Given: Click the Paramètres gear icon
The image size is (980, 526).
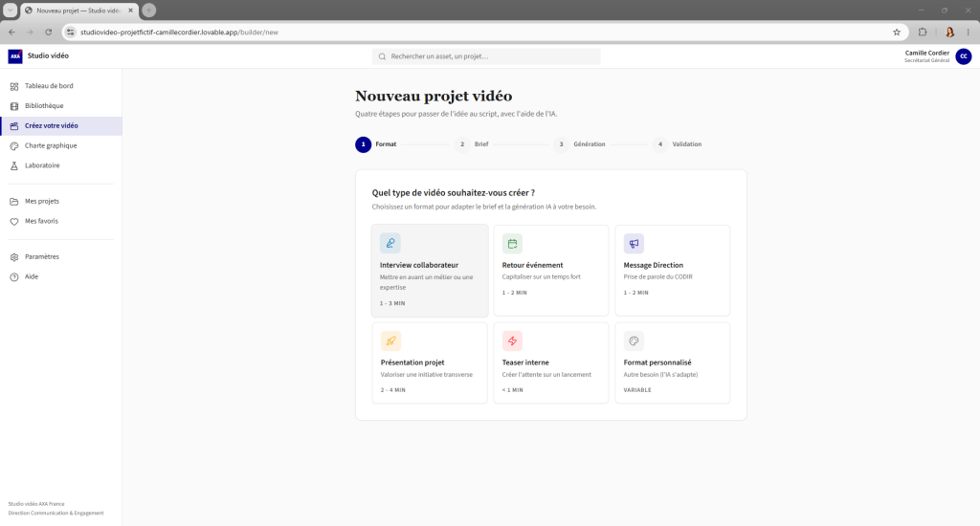Looking at the screenshot, I should click(x=14, y=257).
